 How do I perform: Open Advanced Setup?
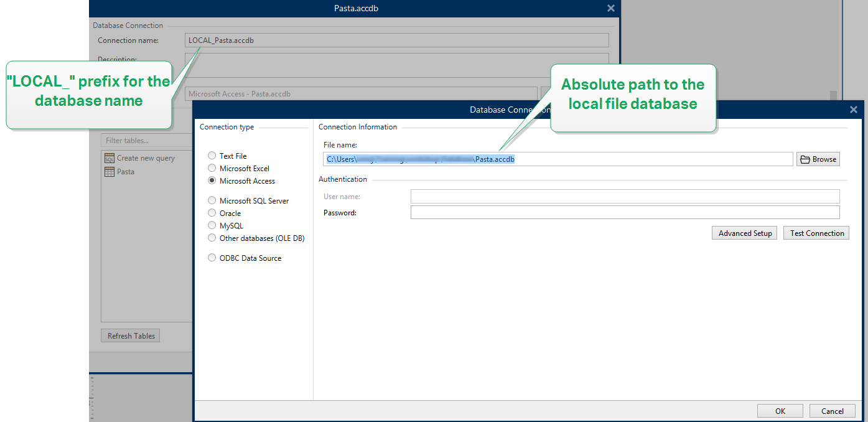pyautogui.click(x=744, y=233)
